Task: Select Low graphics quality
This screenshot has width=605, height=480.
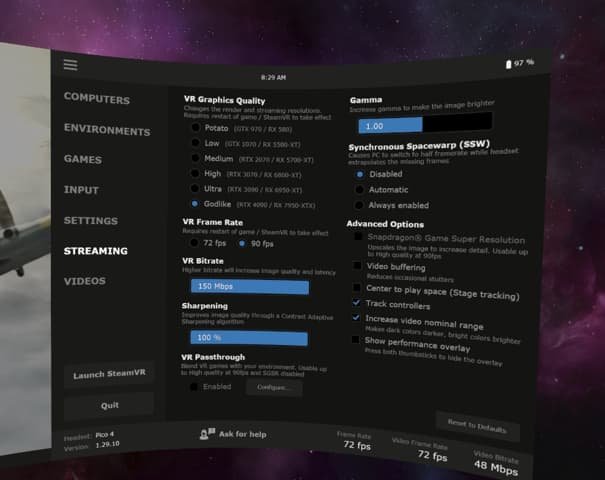Action: [x=196, y=142]
